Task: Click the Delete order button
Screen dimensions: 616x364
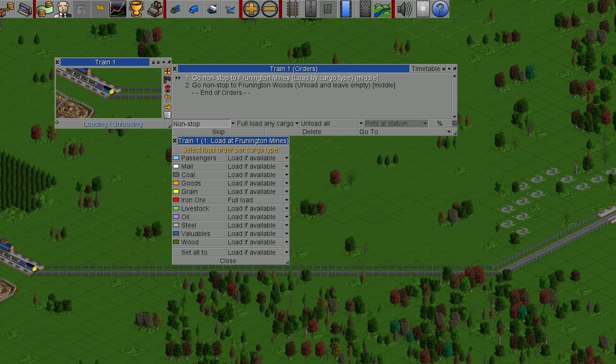Action: (312, 132)
